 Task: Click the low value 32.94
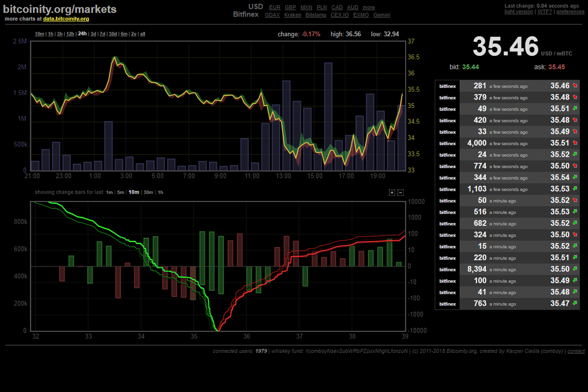pyautogui.click(x=392, y=34)
